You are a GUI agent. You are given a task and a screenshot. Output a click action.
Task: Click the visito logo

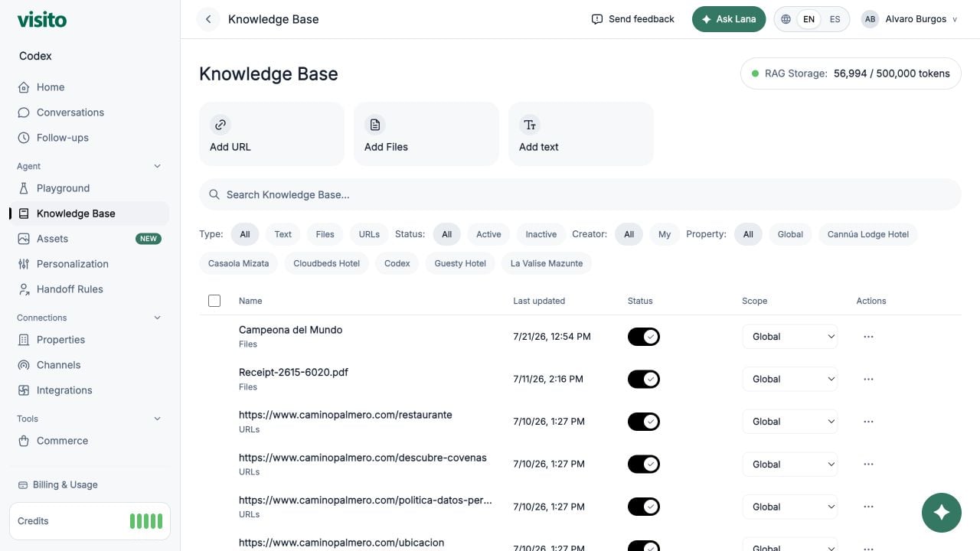pyautogui.click(x=42, y=19)
